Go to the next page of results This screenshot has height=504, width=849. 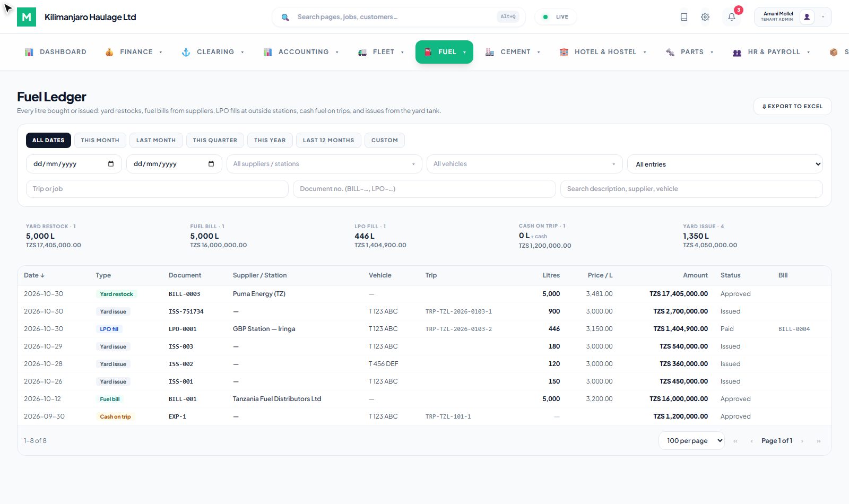802,441
